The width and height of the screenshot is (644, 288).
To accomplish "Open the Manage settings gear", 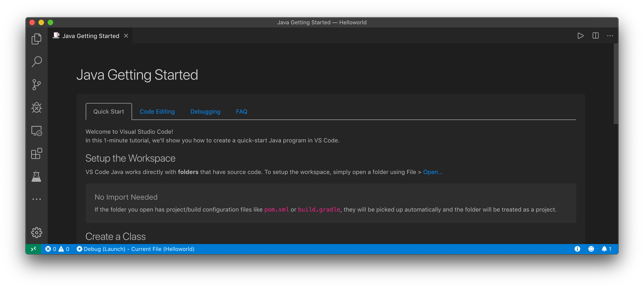I will tap(36, 233).
